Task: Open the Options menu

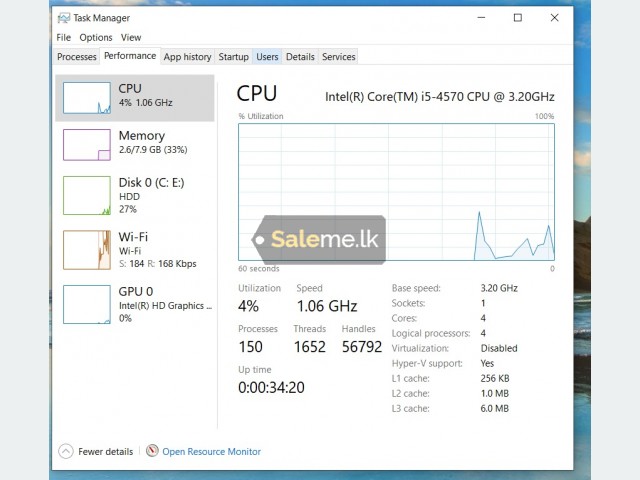Action: point(96,38)
